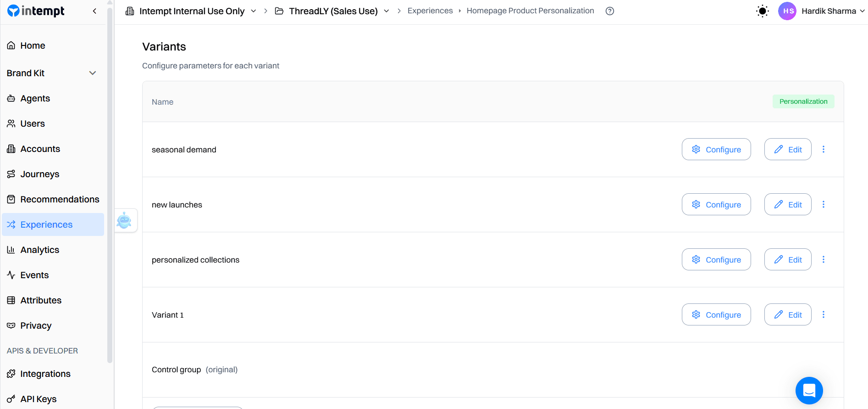
Task: Open the help question mark icon
Action: 609,11
